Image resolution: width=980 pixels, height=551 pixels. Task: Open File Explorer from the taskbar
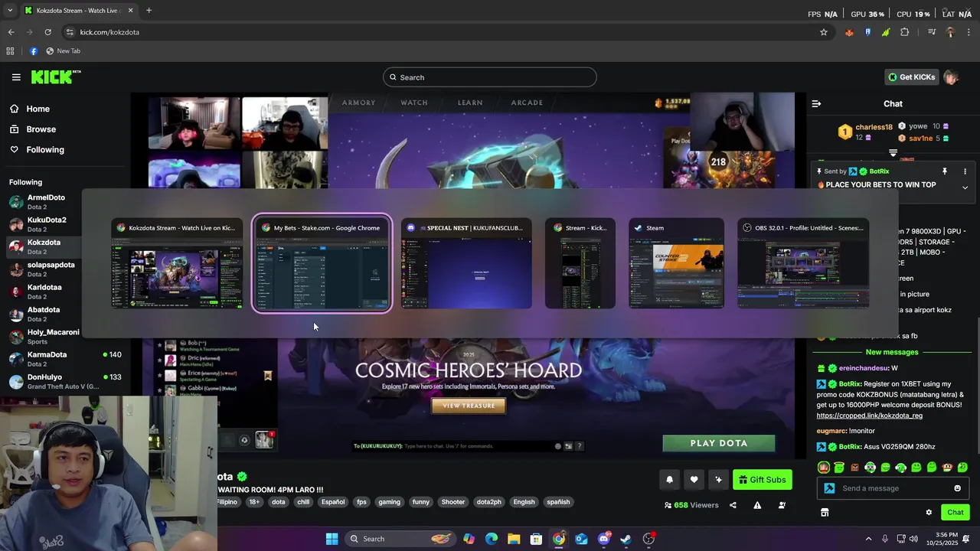514,539
